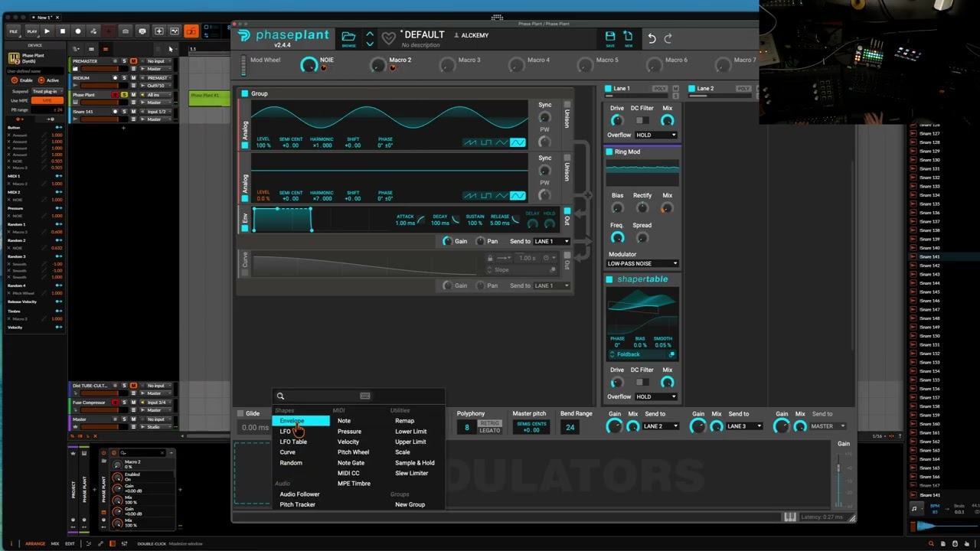Open the Curve Send to LANE 1 dropdown
This screenshot has height=551, width=980.
(551, 285)
